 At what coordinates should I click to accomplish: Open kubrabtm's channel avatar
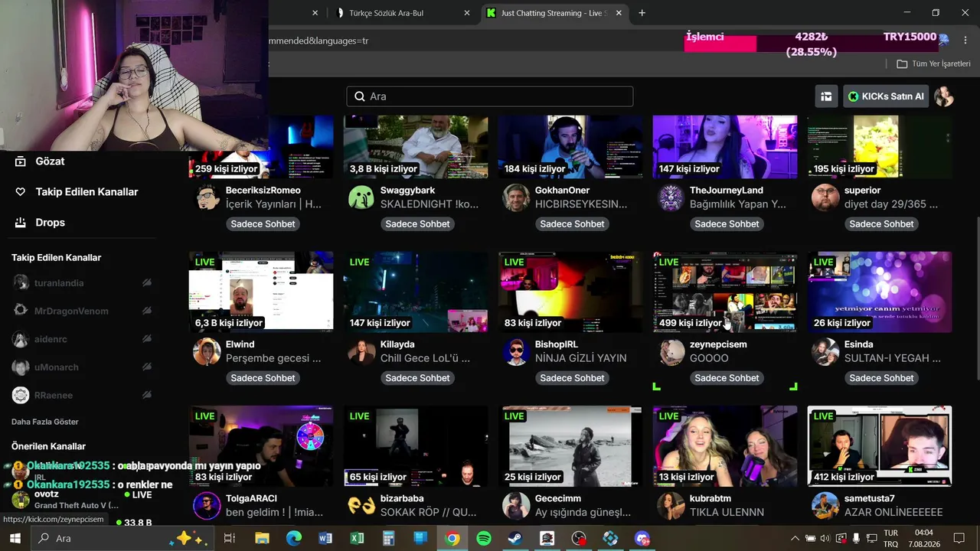click(671, 506)
